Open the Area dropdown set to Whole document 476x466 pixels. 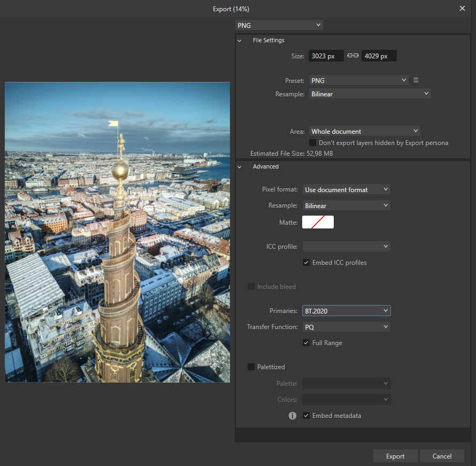(x=364, y=131)
